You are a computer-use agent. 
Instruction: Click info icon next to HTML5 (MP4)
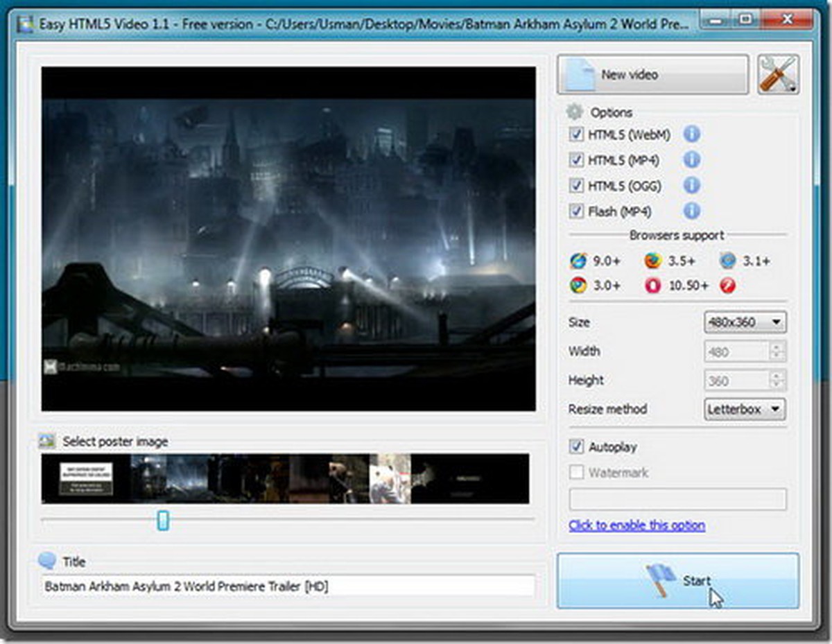tap(691, 160)
